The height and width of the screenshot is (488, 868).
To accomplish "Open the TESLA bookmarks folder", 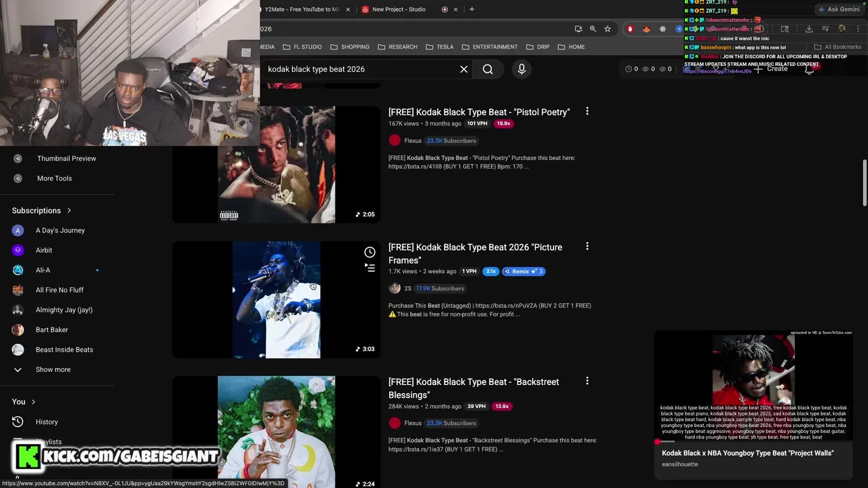I will pyautogui.click(x=439, y=47).
